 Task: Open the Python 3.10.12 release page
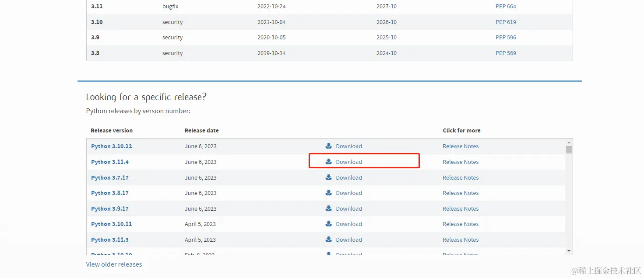pos(111,146)
